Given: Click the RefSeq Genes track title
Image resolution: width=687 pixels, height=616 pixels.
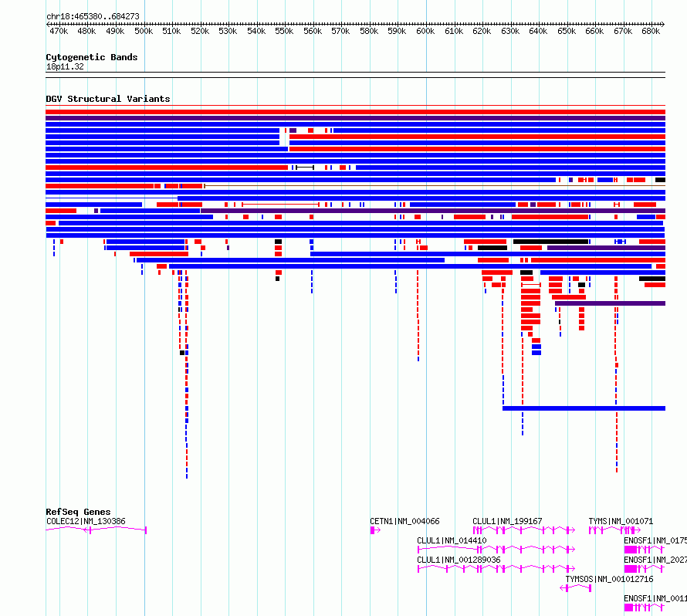Looking at the screenshot, I should coord(78,512).
